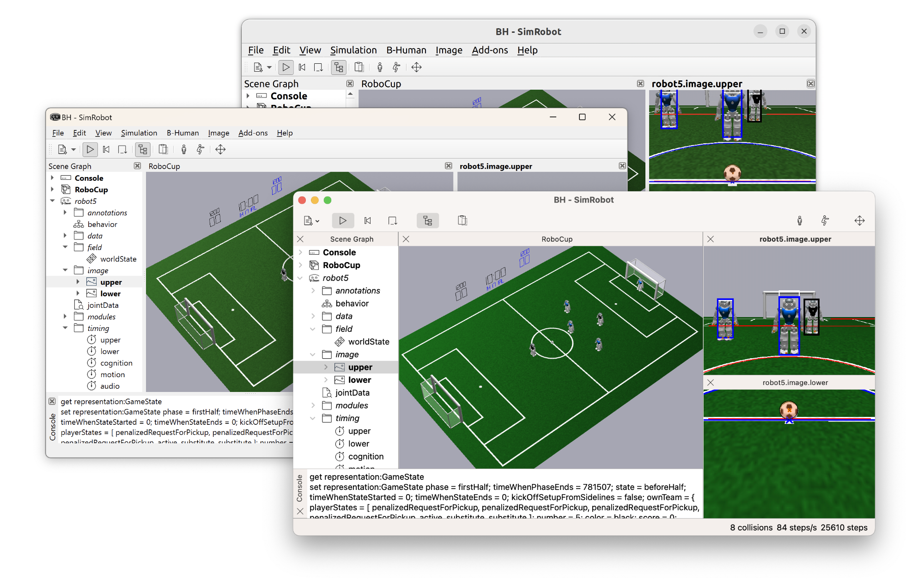Click the green fullscreen button of macOS window
Viewport: 924px width, 587px height.
328,200
